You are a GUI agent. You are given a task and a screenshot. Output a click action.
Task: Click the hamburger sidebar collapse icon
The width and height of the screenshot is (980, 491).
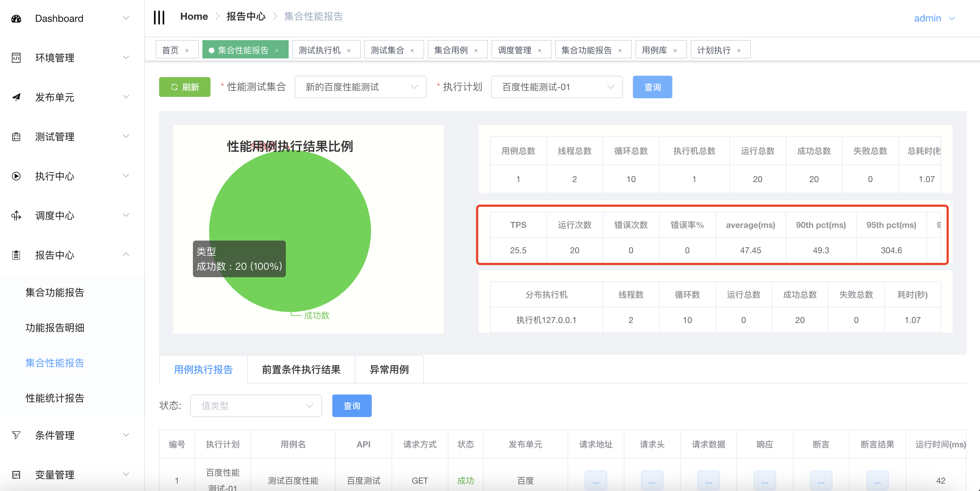click(x=159, y=17)
